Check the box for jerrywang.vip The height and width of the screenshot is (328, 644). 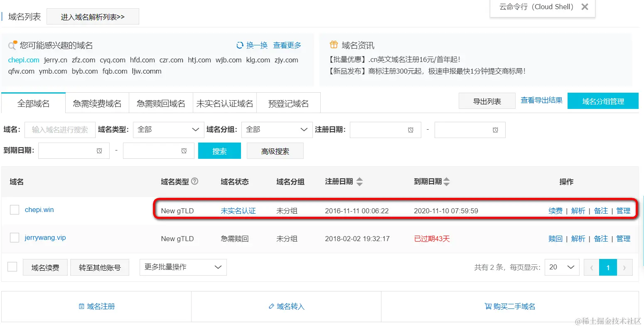point(15,237)
